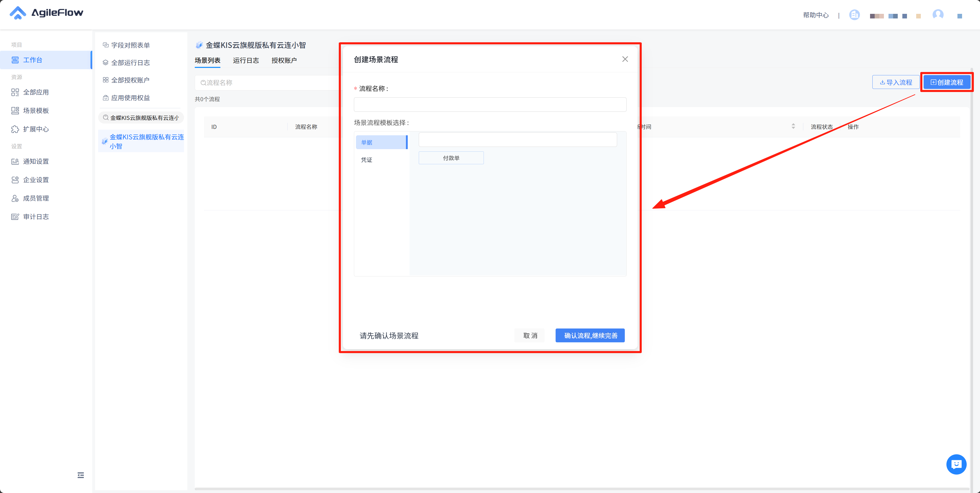The image size is (980, 493).
Task: Select the 单据 template category
Action: click(381, 142)
